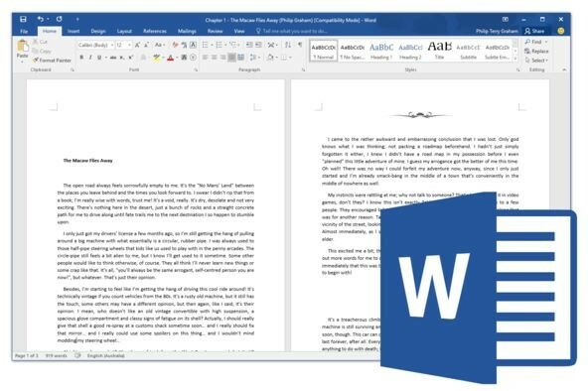588x391 pixels.
Task: Sort the selected paragraphs
Action: [x=288, y=45]
